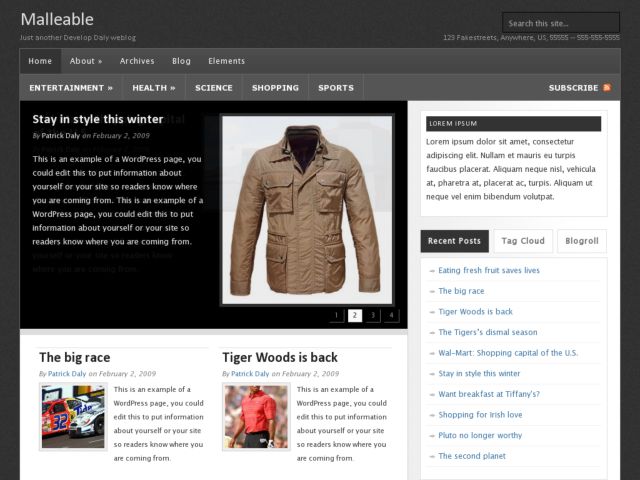Click the orange RSS feed icon
This screenshot has width=640, height=480.
[607, 87]
